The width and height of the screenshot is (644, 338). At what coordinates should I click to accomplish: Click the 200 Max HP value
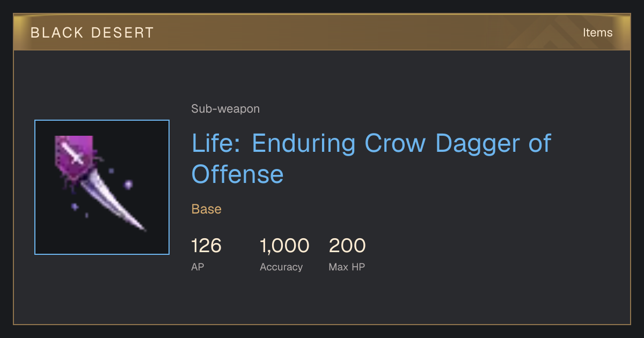click(347, 246)
